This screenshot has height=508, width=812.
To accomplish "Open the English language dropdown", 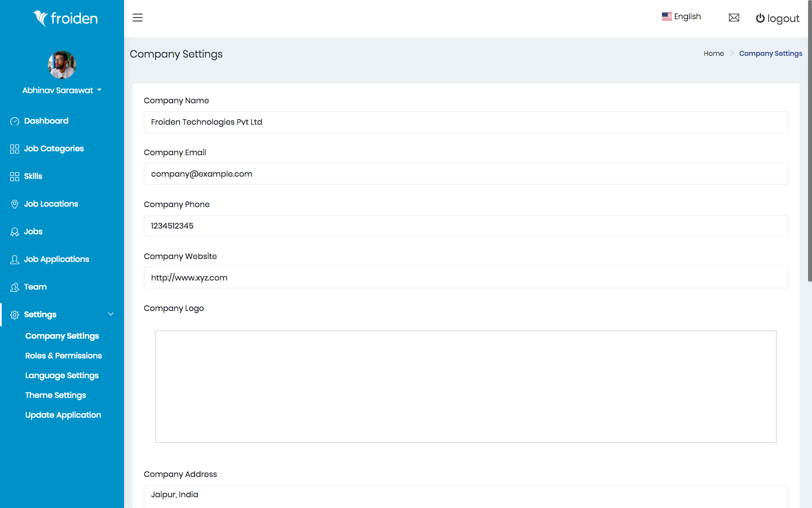I will (681, 17).
